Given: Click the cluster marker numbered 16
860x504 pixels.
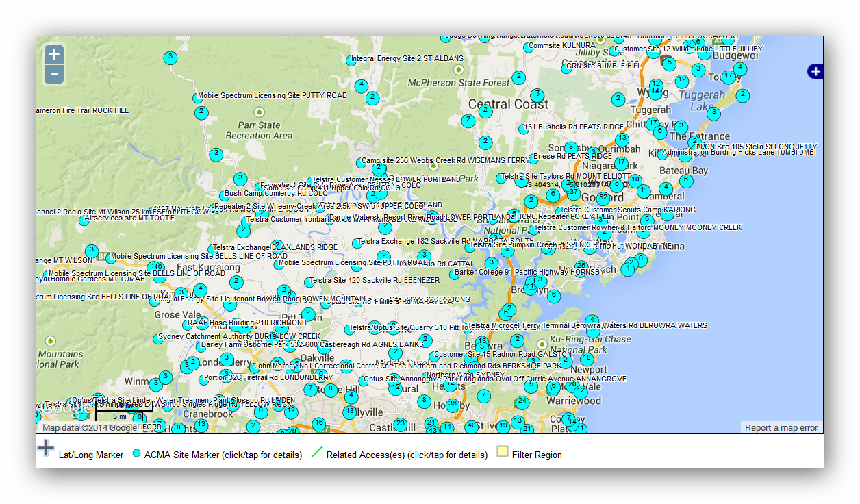Looking at the screenshot, I should 318,424.
